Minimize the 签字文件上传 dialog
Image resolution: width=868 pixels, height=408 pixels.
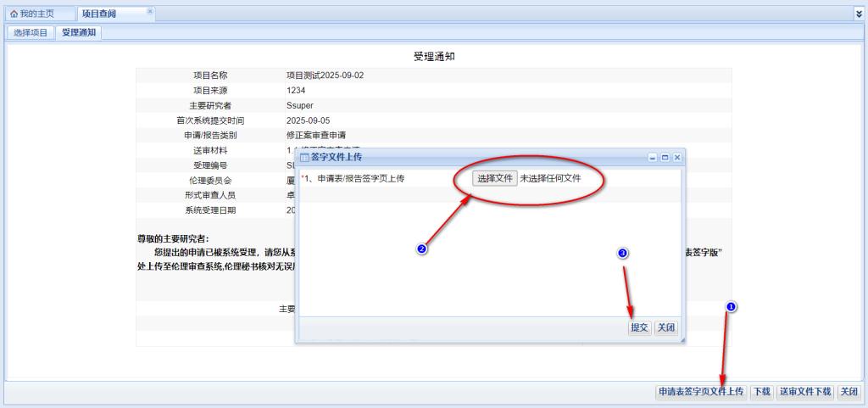[x=652, y=158]
